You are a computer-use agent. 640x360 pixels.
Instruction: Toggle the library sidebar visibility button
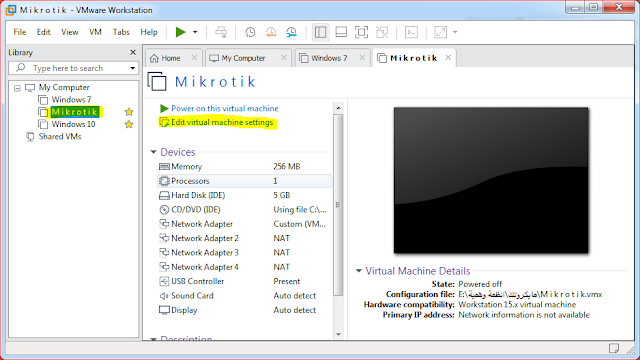(320, 32)
